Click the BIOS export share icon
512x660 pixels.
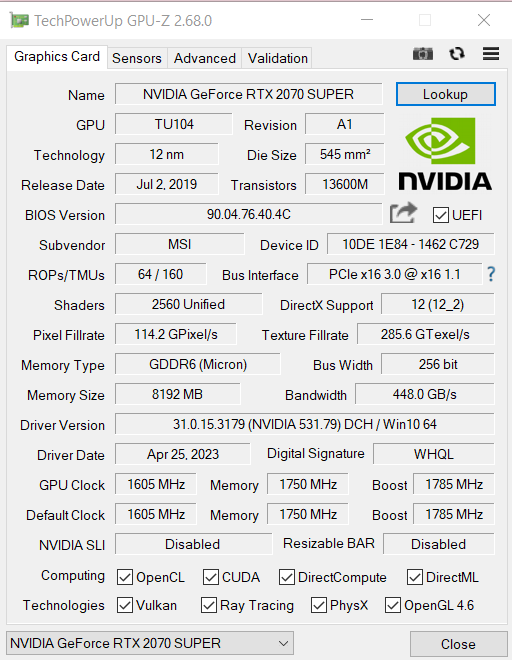pyautogui.click(x=403, y=213)
